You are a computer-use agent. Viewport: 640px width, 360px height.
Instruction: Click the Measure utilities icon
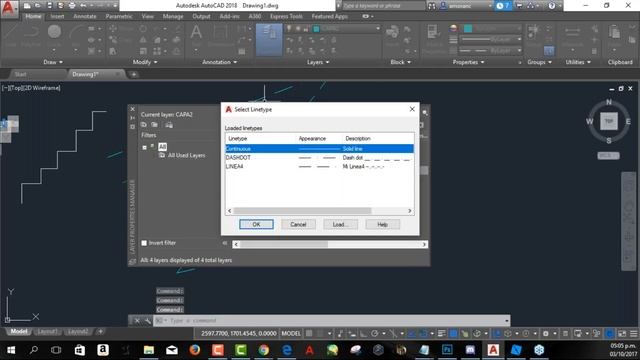572,31
